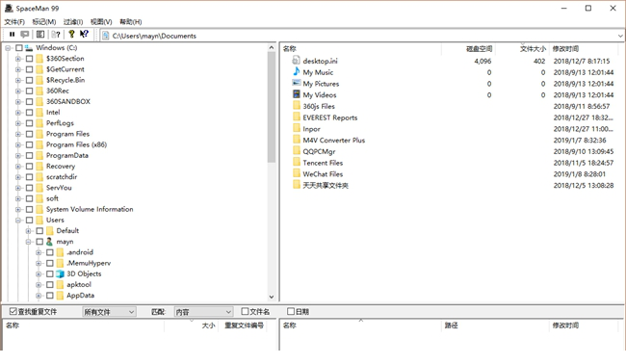Screen dimensions: 626x364
Task: Click the comment bubble toolbar icon
Action: (24, 35)
